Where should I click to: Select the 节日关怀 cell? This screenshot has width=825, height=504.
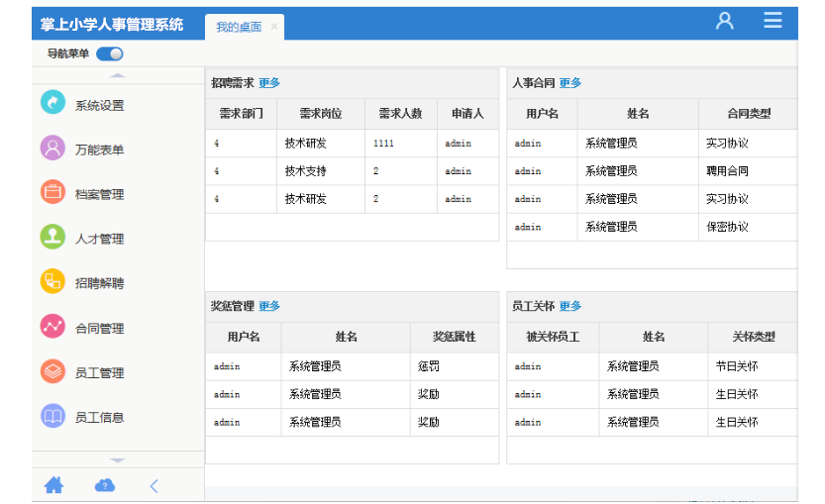tap(753, 366)
